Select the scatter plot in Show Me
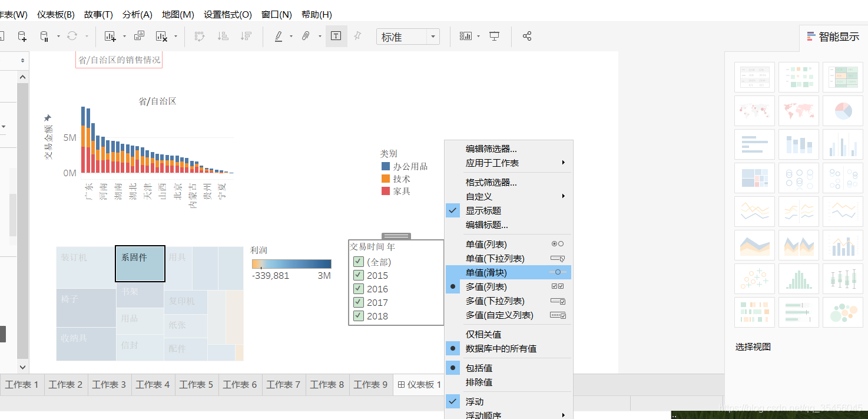Viewport: 868px width, 419px height. tap(754, 278)
